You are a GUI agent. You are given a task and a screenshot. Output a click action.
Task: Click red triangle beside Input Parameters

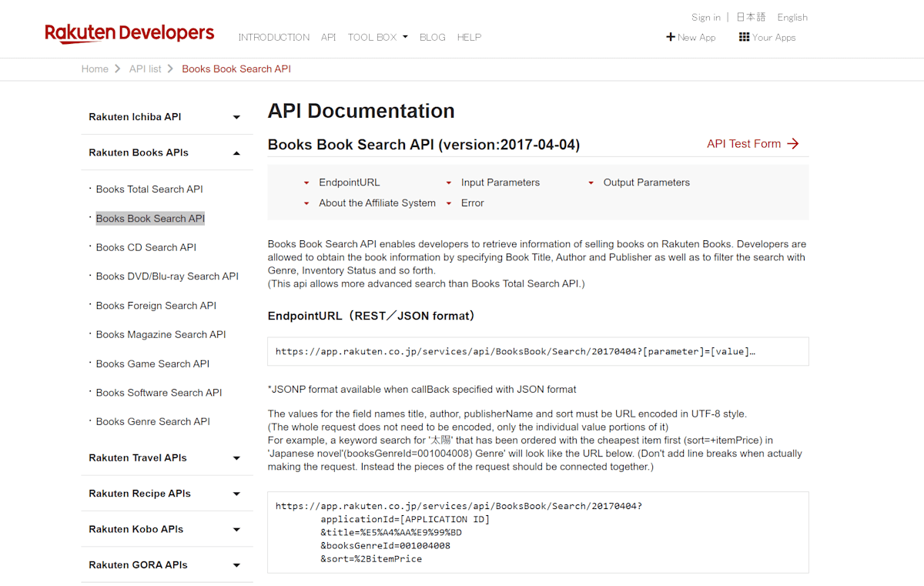449,183
